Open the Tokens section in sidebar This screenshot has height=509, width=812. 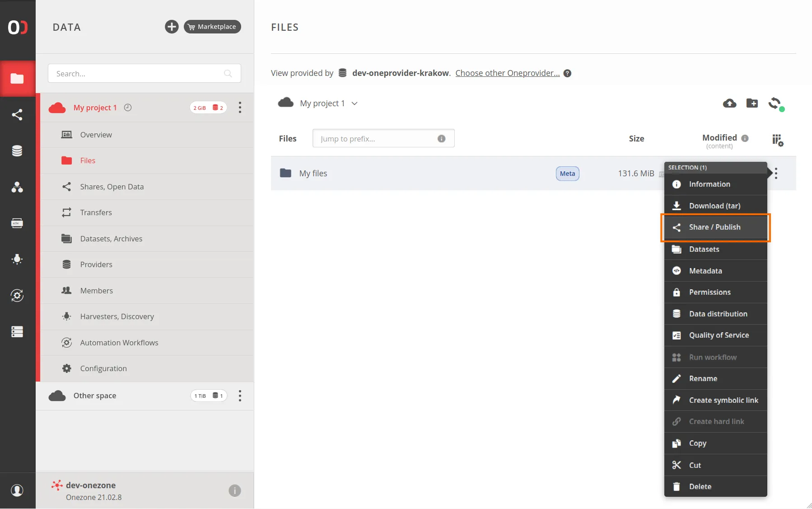click(x=18, y=223)
